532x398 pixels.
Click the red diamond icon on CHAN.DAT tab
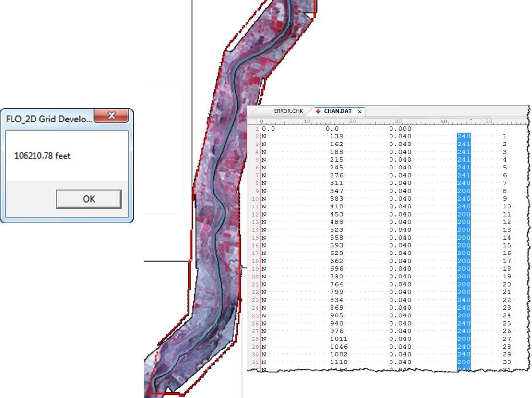pyautogui.click(x=318, y=111)
